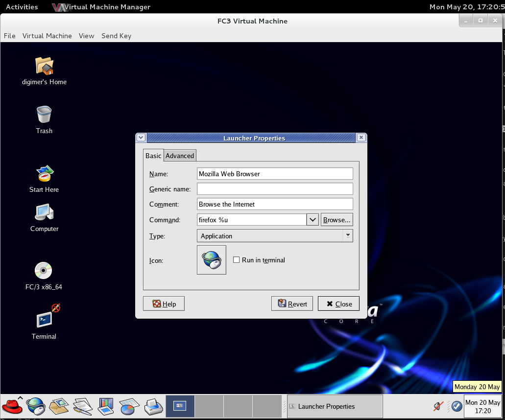Switch to the fourth workspace
The width and height of the screenshot is (505, 420).
click(267, 406)
